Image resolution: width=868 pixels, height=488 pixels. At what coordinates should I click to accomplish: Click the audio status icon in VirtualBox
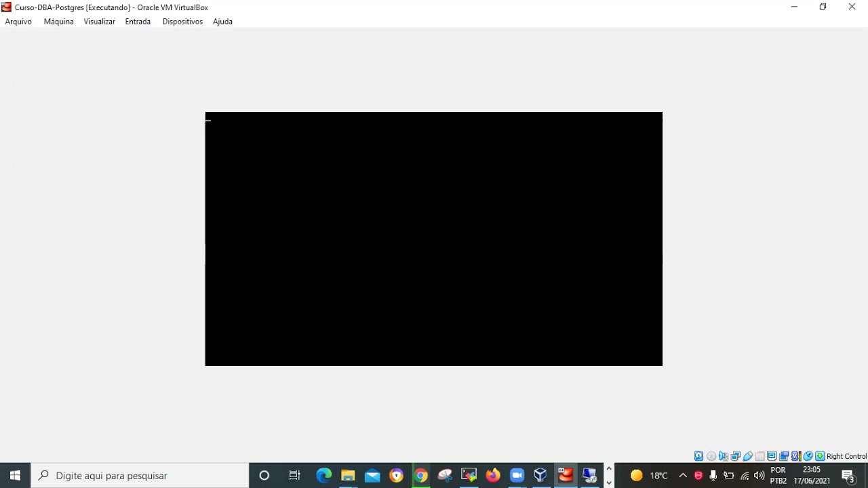[724, 456]
